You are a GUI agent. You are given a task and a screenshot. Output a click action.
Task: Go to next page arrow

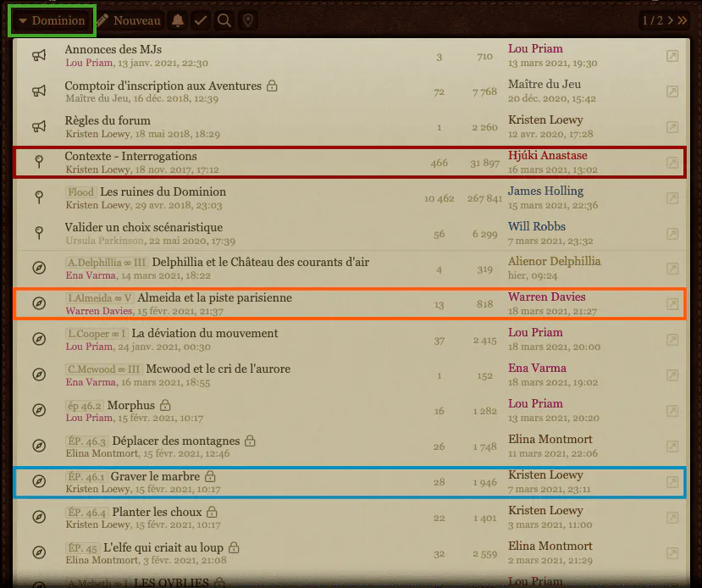point(670,20)
